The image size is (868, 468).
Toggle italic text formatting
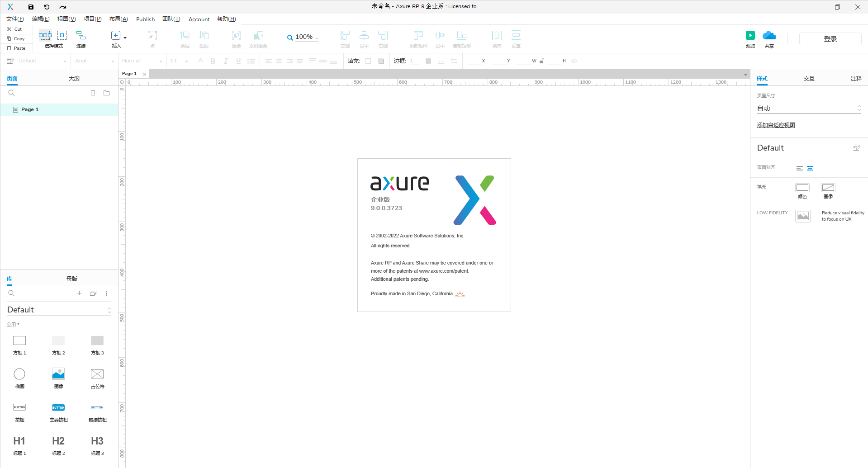coord(226,61)
